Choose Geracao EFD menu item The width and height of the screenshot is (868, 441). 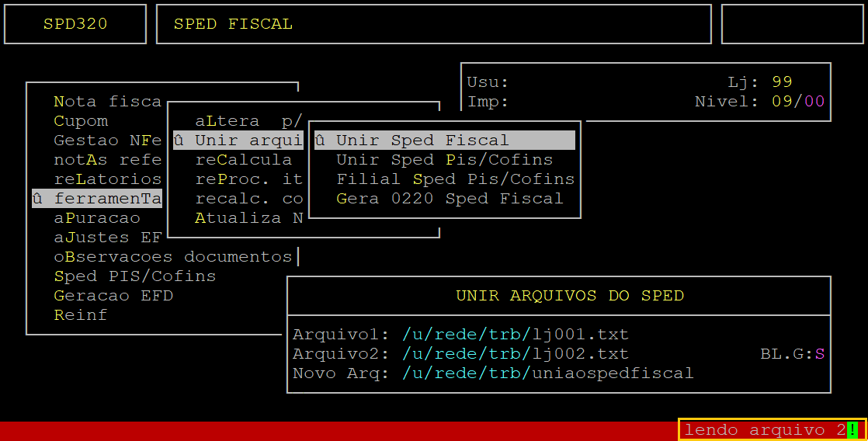coord(113,296)
